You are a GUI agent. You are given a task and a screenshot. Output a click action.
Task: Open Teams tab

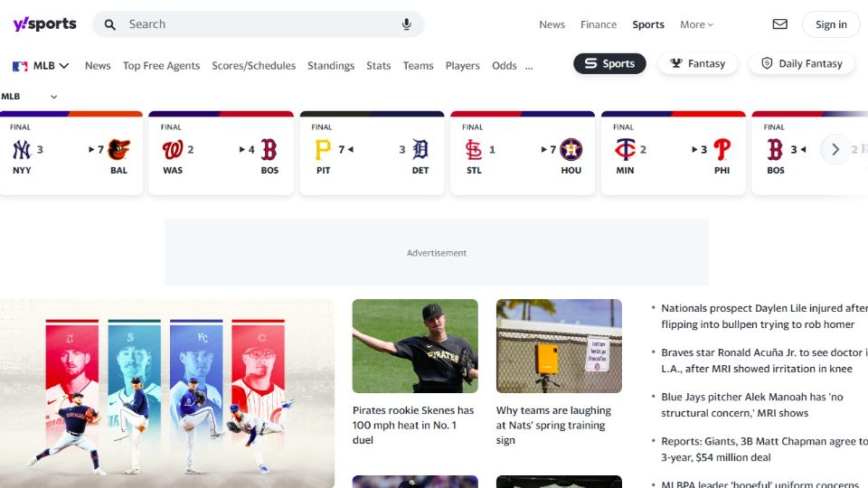point(418,66)
